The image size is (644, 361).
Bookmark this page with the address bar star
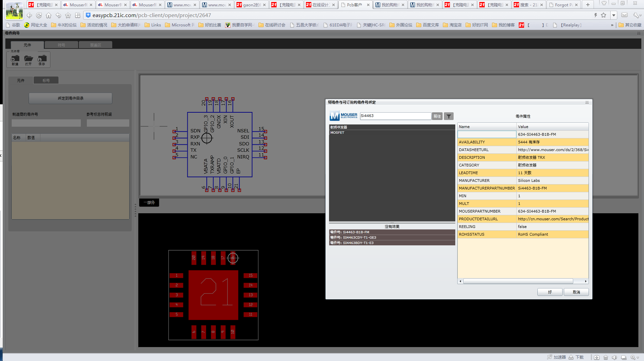click(x=604, y=15)
